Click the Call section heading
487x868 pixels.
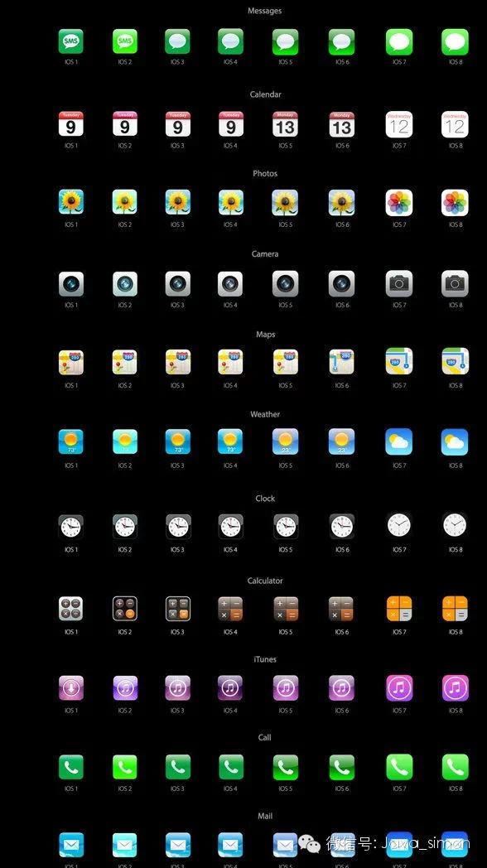[265, 737]
